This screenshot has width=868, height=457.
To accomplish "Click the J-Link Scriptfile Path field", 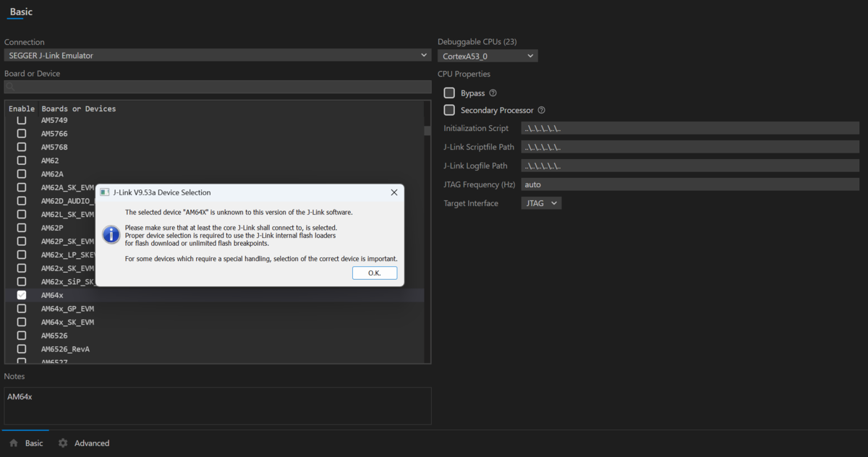I will [x=690, y=147].
